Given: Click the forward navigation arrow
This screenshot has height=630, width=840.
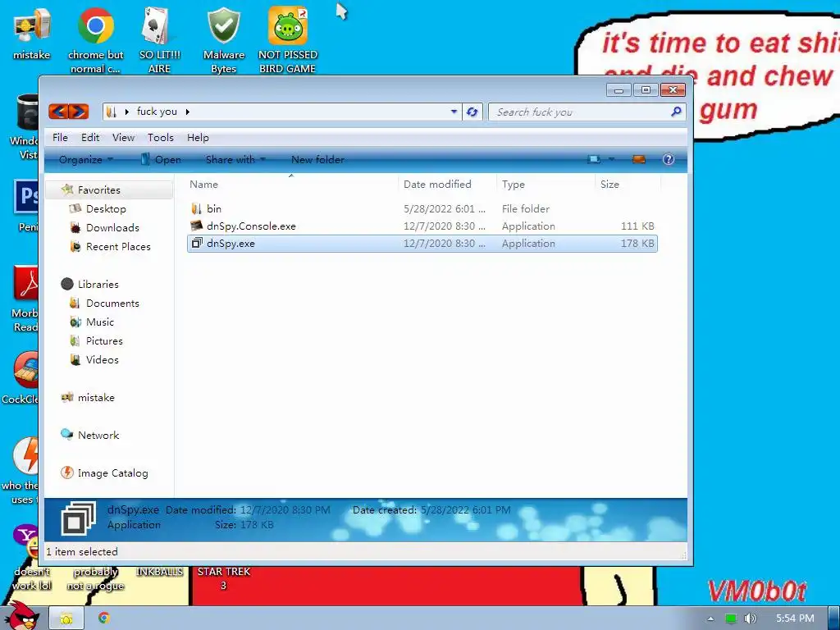Looking at the screenshot, I should point(79,112).
